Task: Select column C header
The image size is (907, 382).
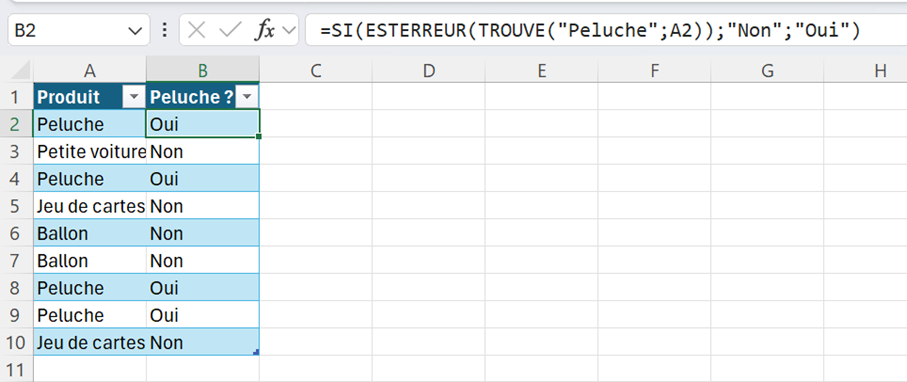Action: point(315,71)
